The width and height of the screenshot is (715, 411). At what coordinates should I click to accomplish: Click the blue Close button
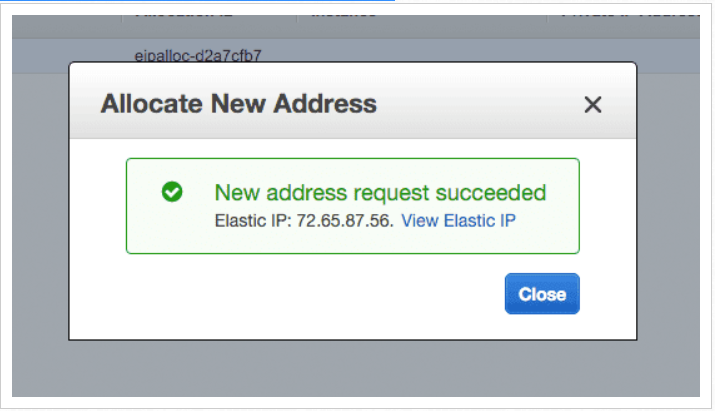pos(542,294)
